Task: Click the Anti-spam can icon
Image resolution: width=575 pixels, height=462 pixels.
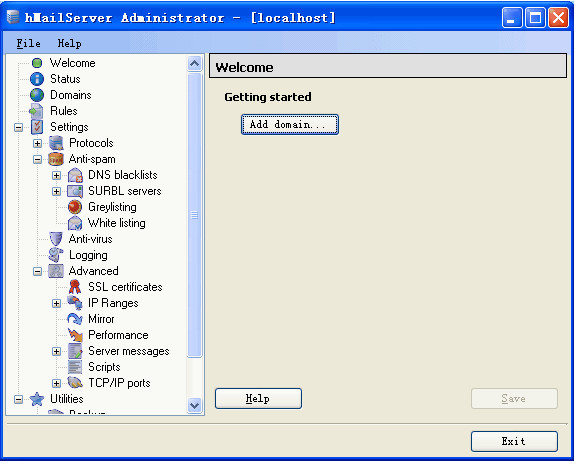Action: click(56, 159)
